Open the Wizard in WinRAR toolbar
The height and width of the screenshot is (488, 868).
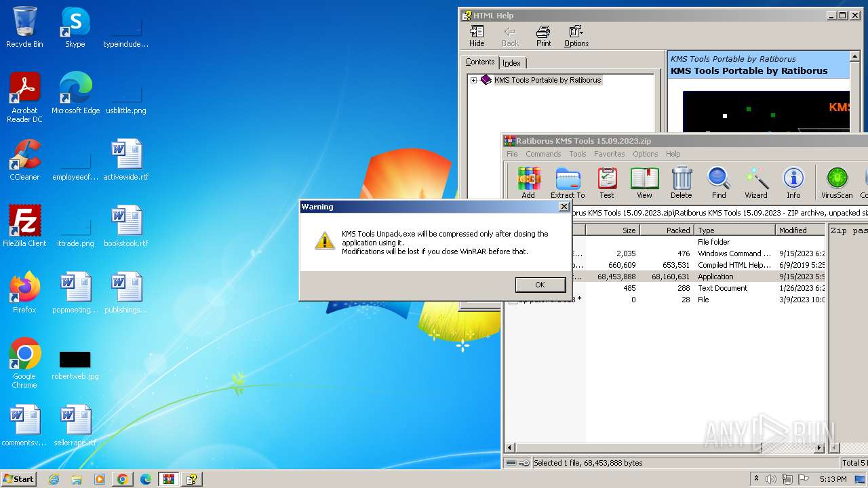tap(756, 183)
